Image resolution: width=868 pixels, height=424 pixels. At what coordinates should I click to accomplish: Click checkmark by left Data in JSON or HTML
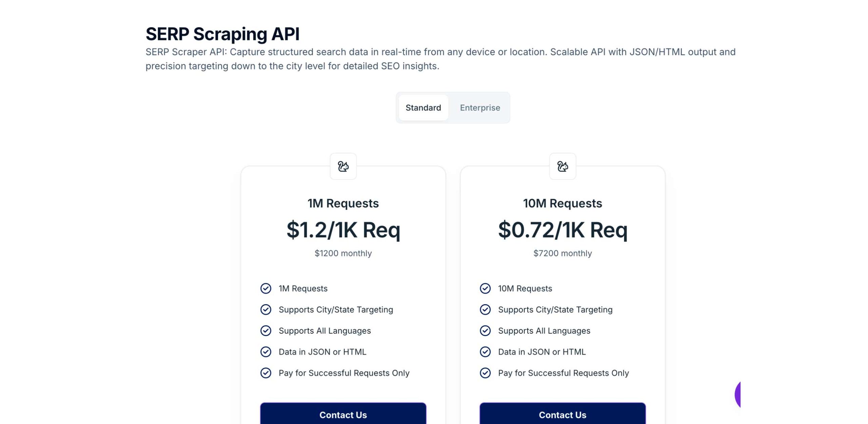(x=266, y=352)
